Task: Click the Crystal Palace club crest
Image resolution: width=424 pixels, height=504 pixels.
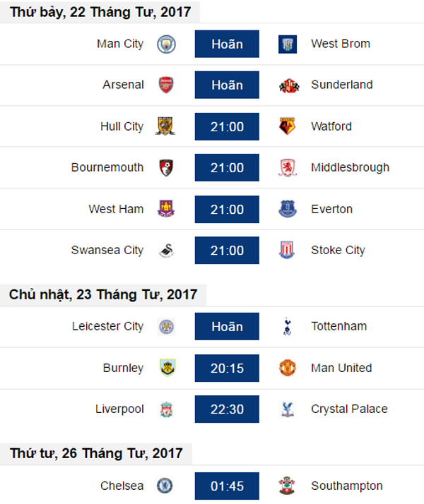Action: [288, 409]
